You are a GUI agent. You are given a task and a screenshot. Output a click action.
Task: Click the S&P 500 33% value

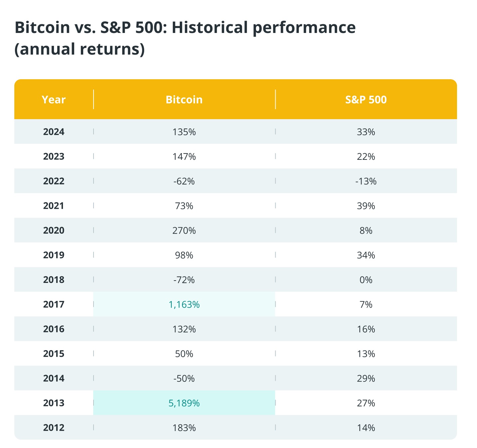[366, 132]
